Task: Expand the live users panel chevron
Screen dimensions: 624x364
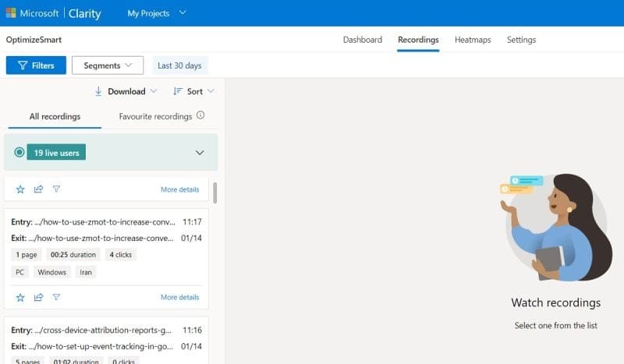Action: click(200, 153)
